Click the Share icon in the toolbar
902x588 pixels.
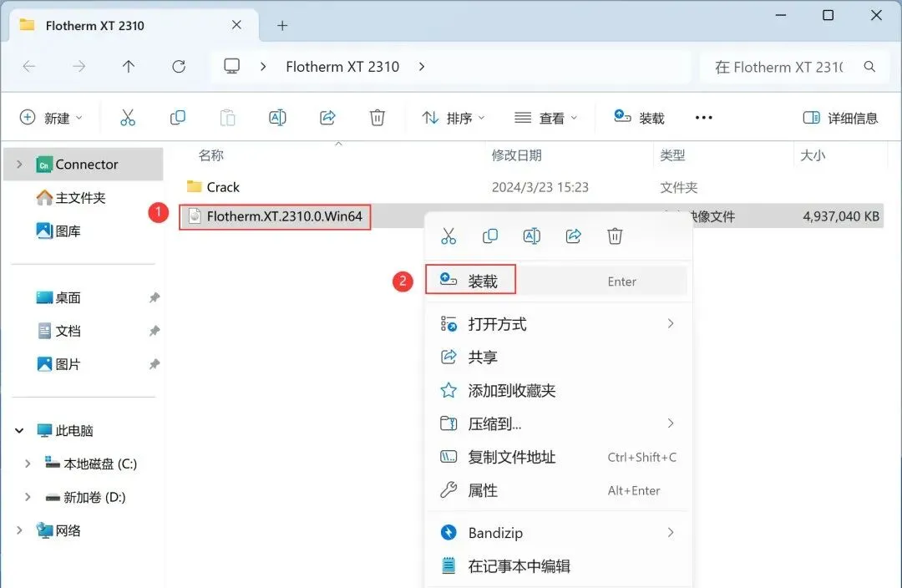(327, 118)
